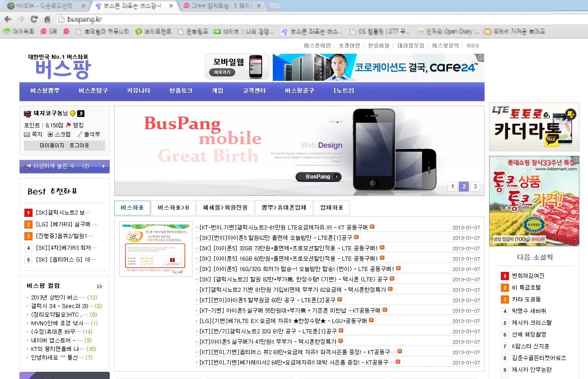Screen dimensions: 588x379
Task: Click the browser home icon
Action: (47, 19)
